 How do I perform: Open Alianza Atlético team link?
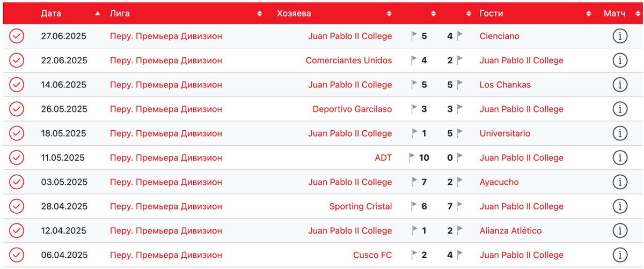point(511,231)
